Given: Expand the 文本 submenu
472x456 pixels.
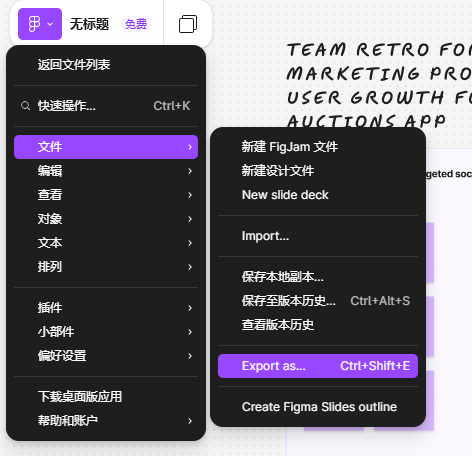Looking at the screenshot, I should [106, 243].
